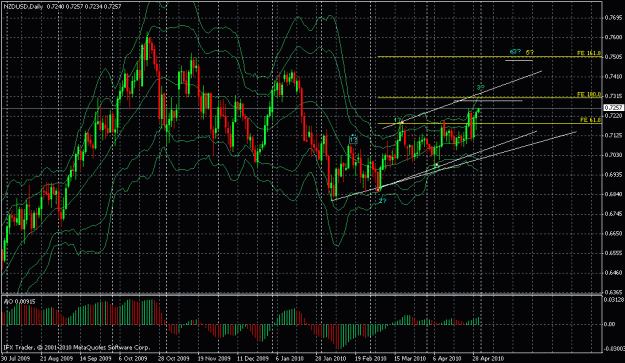Click the 0.7505 price axis label
This screenshot has width=625, height=363.
pyautogui.click(x=614, y=57)
